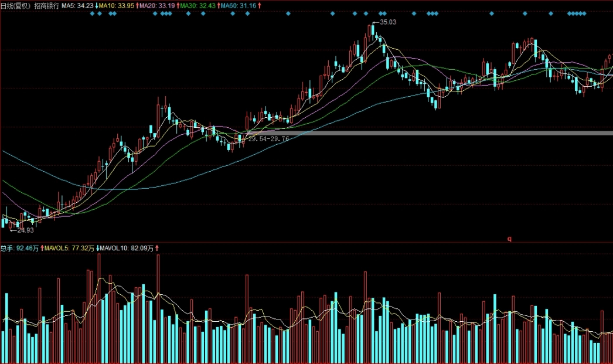Choose the MA10: 33.95 indicator label
Screen dimensions: 613x364
tap(117, 5)
